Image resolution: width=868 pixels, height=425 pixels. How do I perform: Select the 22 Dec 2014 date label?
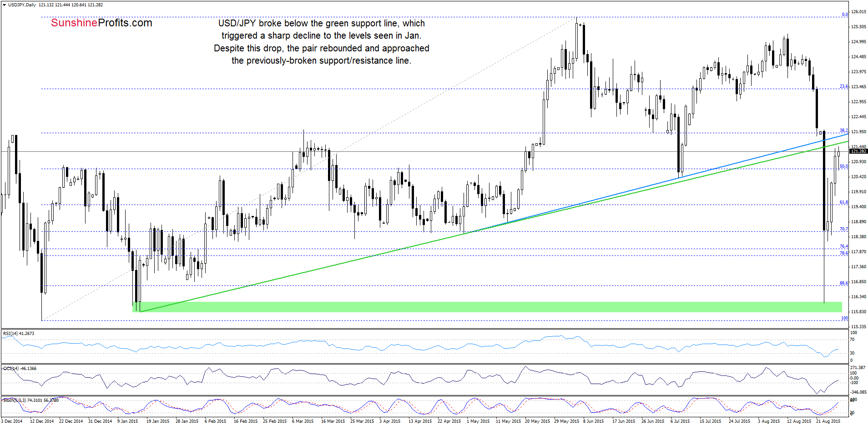coord(71,421)
